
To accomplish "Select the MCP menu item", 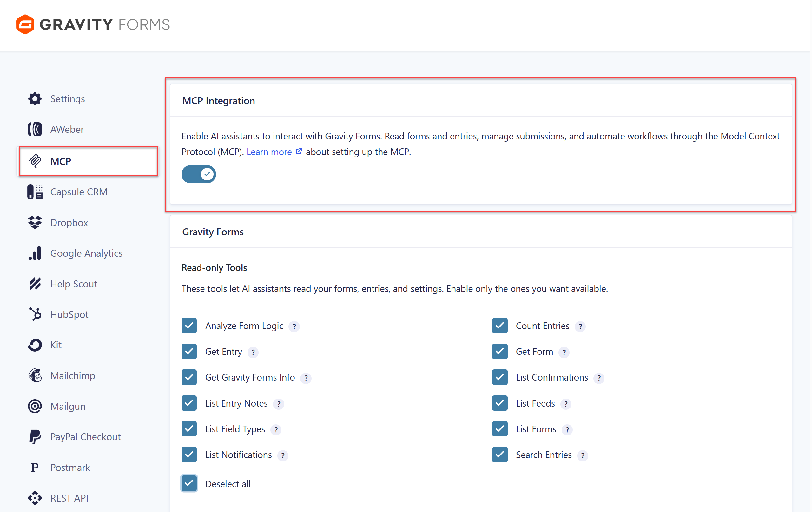I will 88,161.
